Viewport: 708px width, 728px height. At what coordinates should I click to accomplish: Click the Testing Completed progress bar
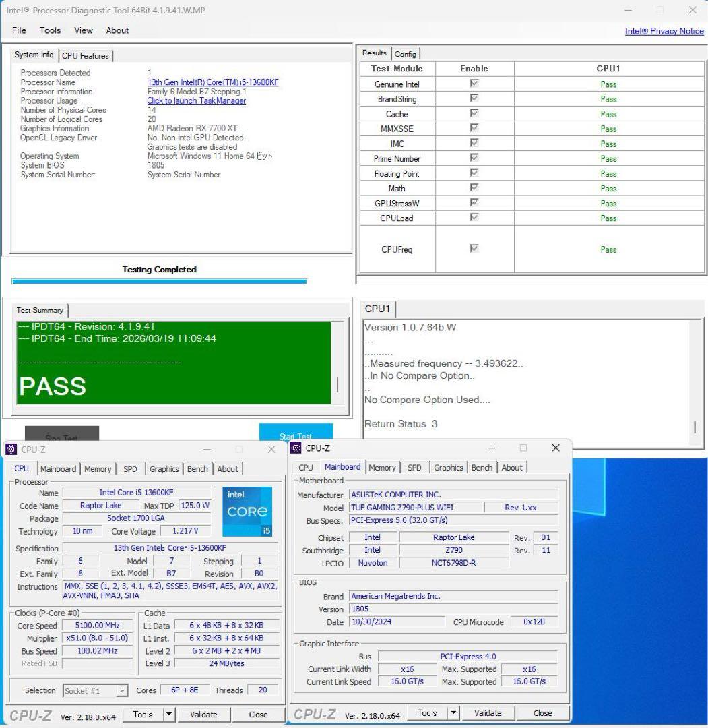[159, 281]
